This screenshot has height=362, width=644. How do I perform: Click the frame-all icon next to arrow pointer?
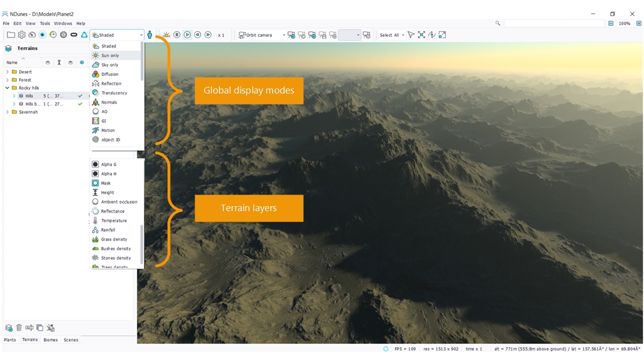(x=422, y=35)
